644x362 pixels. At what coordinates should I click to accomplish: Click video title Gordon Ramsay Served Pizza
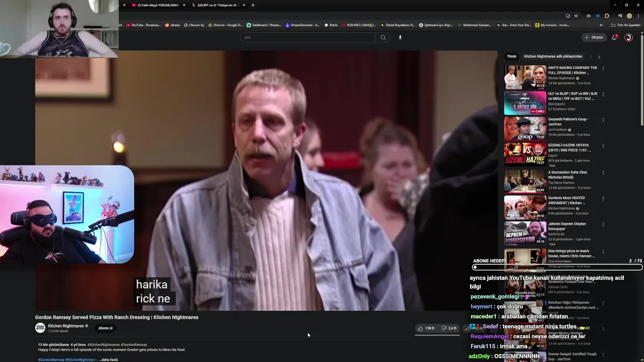pos(117,317)
